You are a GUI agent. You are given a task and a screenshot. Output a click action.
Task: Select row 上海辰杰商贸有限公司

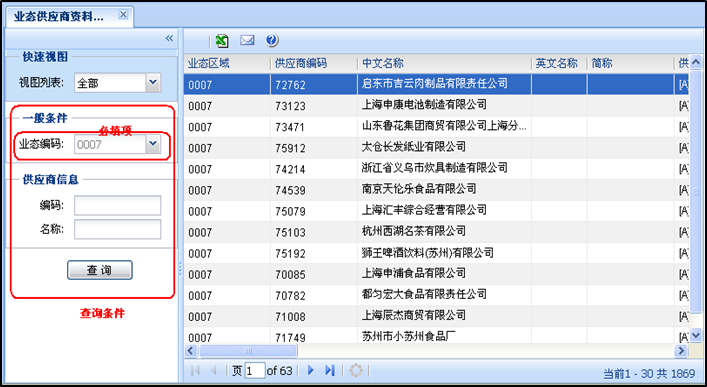tap(436, 316)
